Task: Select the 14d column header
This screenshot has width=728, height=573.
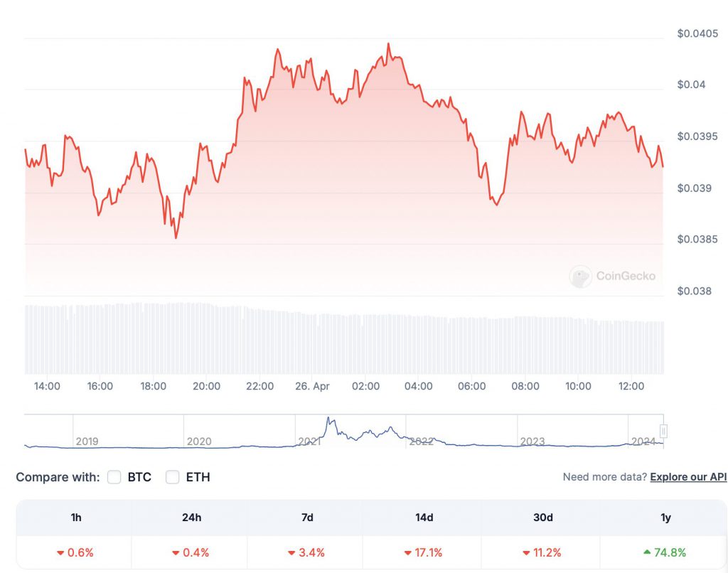Action: [424, 518]
